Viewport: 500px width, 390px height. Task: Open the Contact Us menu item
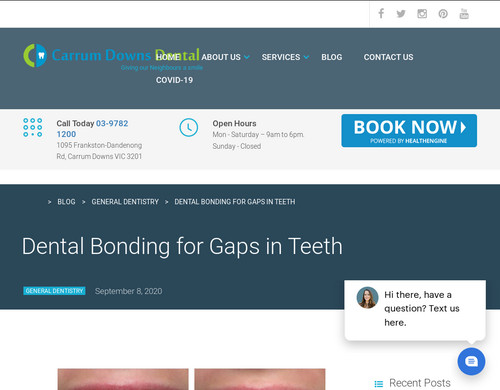click(x=388, y=57)
